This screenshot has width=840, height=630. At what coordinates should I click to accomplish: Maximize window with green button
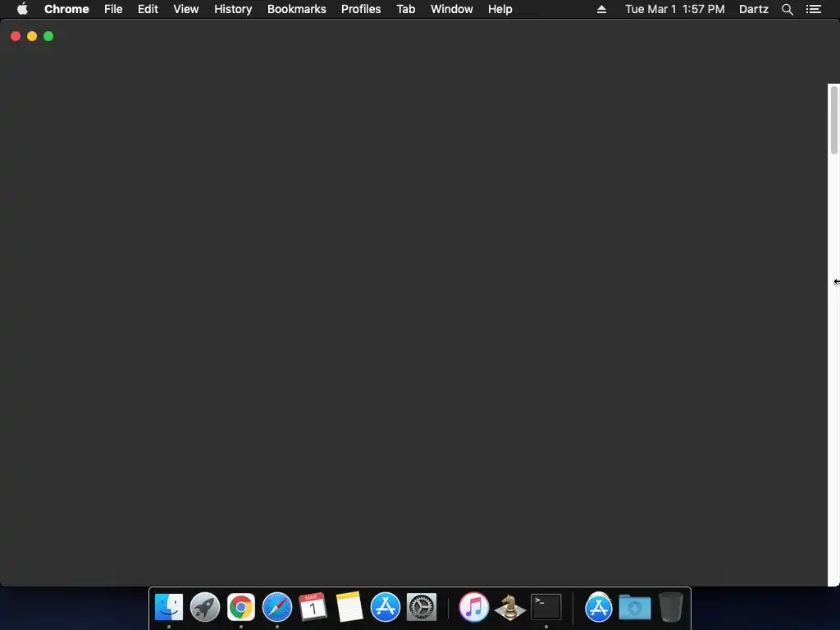(48, 36)
